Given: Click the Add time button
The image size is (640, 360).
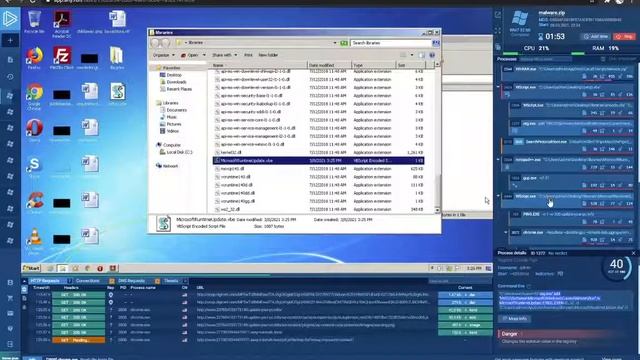Looking at the screenshot, I should pyautogui.click(x=596, y=36).
